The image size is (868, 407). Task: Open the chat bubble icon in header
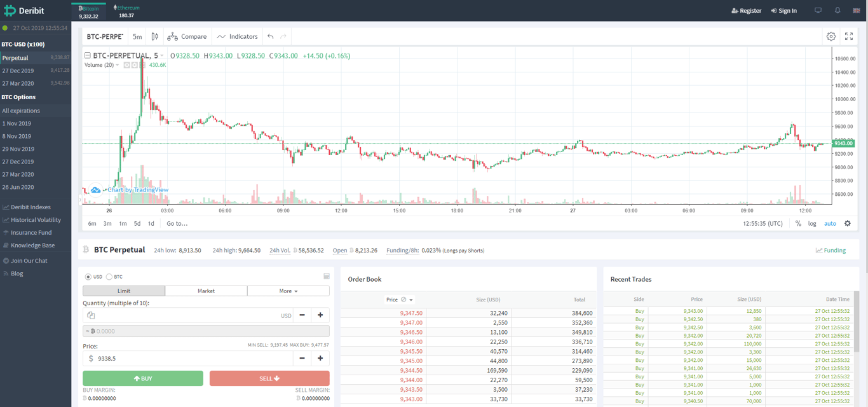818,10
